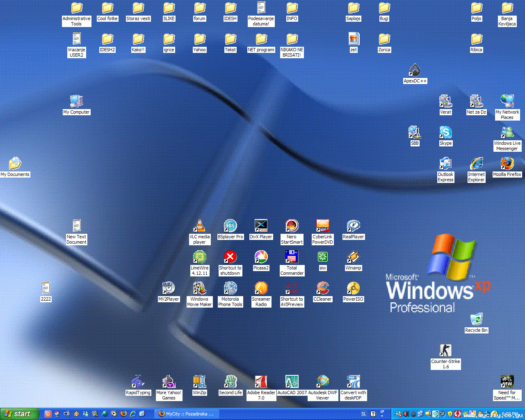Select the VLC media player shortcut
The image size is (525, 420).
200,226
